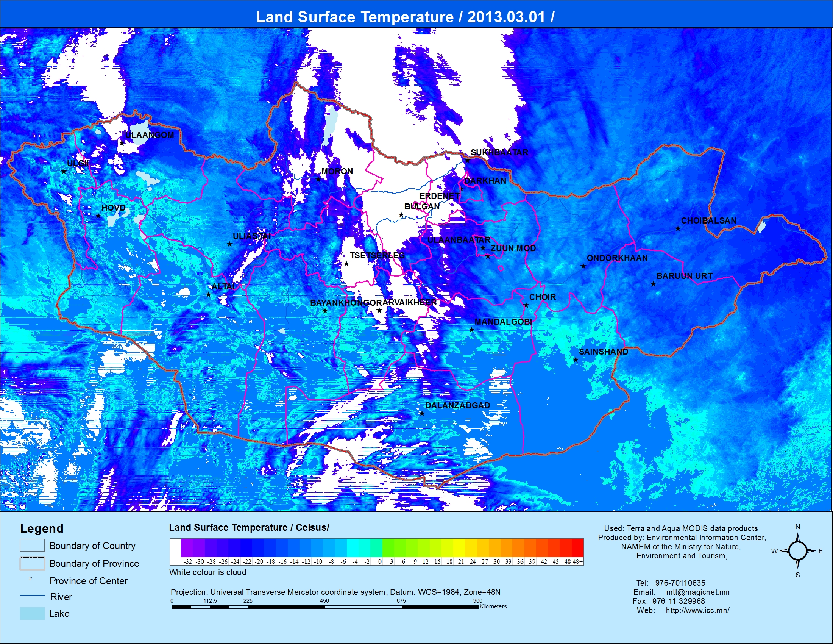Open the http://www.icc.mn/ web address

tap(697, 610)
